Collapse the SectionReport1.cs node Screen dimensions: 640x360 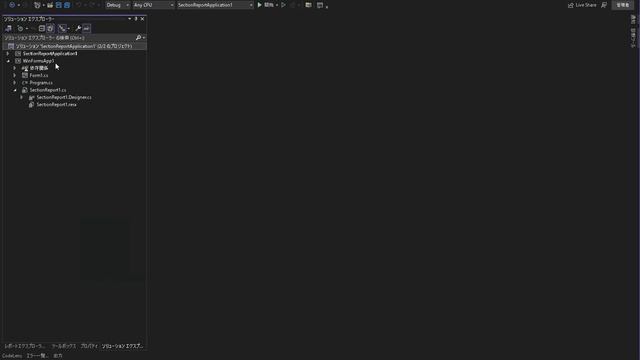click(x=15, y=90)
